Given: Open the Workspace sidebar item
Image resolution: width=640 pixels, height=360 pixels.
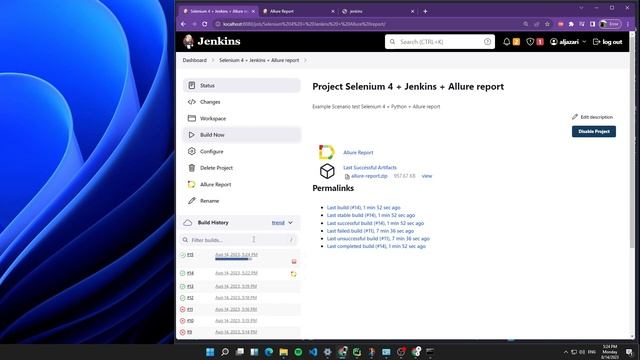Looking at the screenshot, I should coord(242,118).
